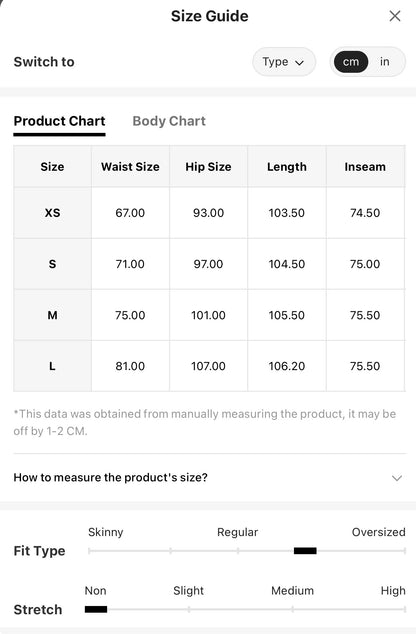Open the Body Chart tab
This screenshot has width=416, height=634.
[169, 121]
